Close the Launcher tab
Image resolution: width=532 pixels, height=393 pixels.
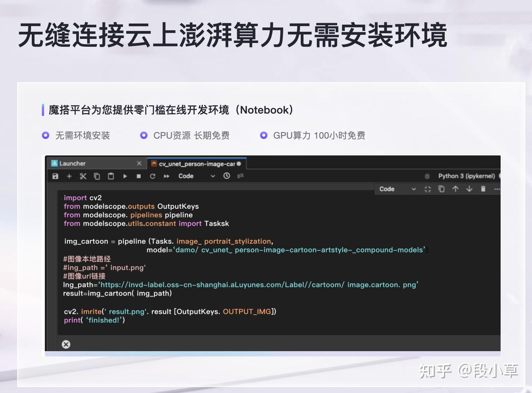(139, 163)
